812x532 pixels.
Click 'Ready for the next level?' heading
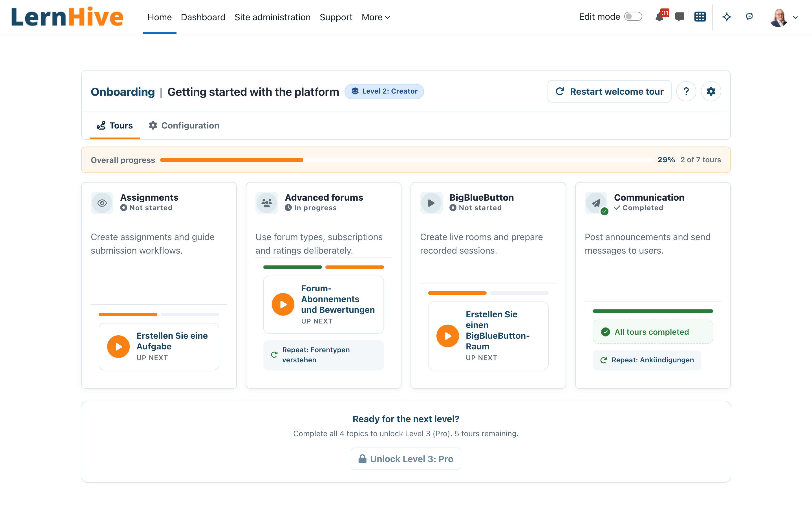coord(406,419)
